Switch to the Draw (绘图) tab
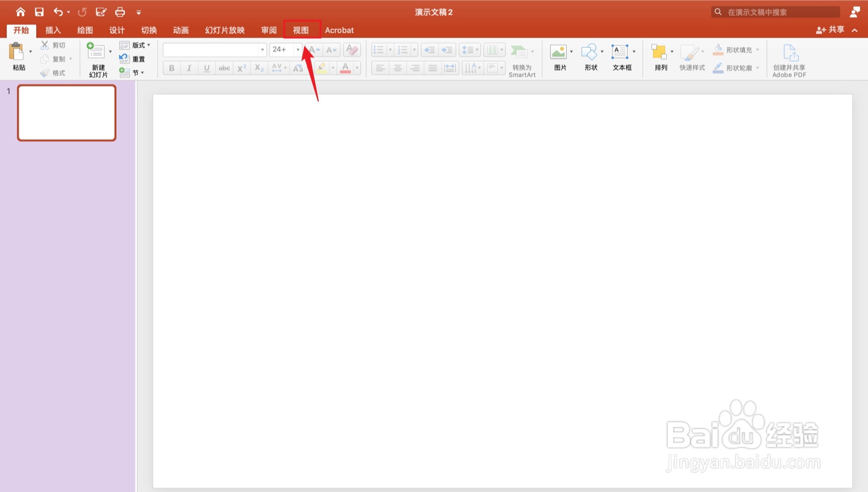Screen dimensions: 868x492 (x=85, y=30)
